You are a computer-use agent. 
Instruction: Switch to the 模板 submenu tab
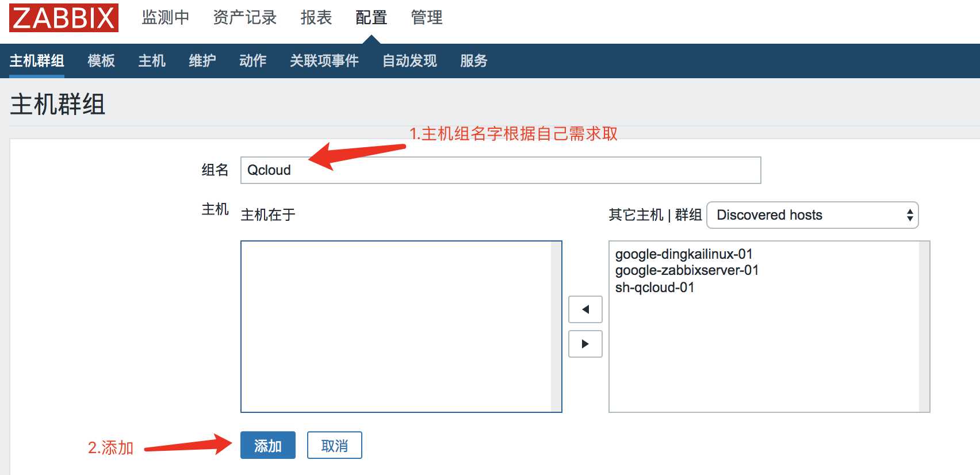(101, 60)
